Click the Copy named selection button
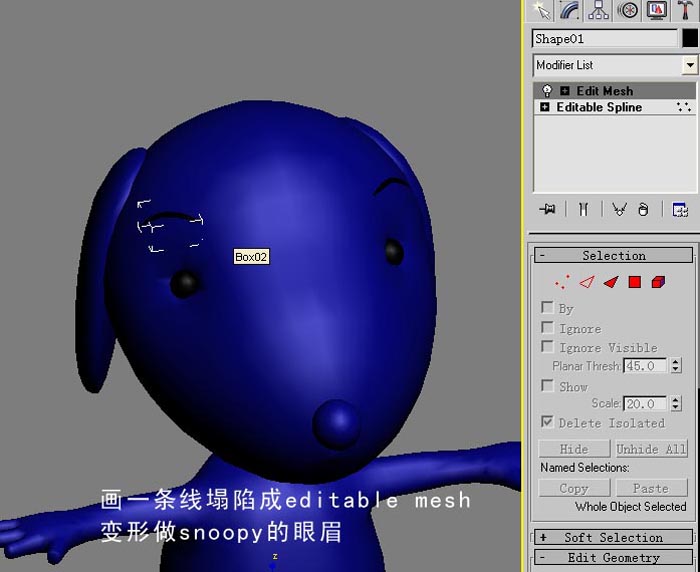This screenshot has width=700, height=572. point(574,488)
